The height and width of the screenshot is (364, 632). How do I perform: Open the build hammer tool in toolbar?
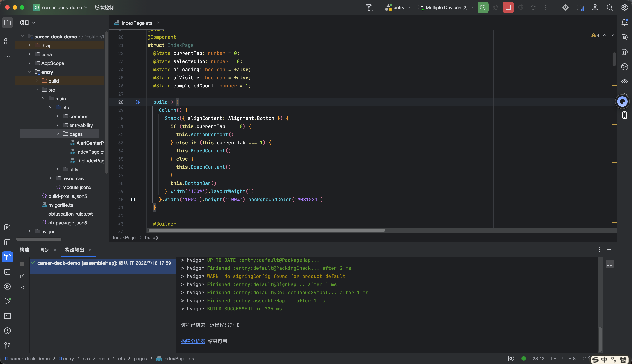(369, 8)
